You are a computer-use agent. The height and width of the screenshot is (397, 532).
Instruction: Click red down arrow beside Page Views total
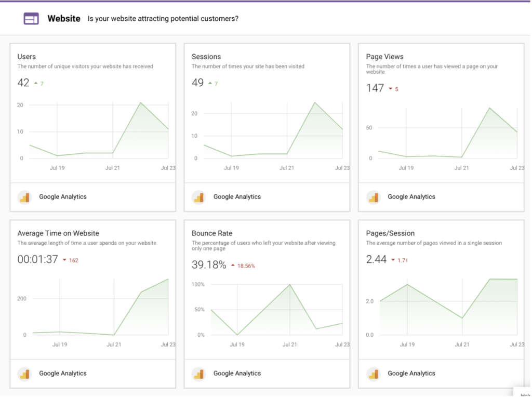390,89
